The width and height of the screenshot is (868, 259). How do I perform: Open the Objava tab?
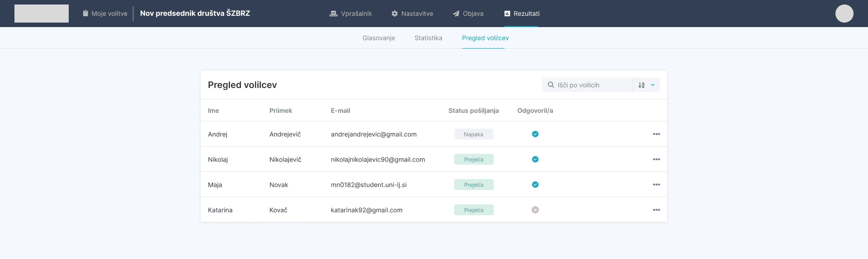click(468, 14)
